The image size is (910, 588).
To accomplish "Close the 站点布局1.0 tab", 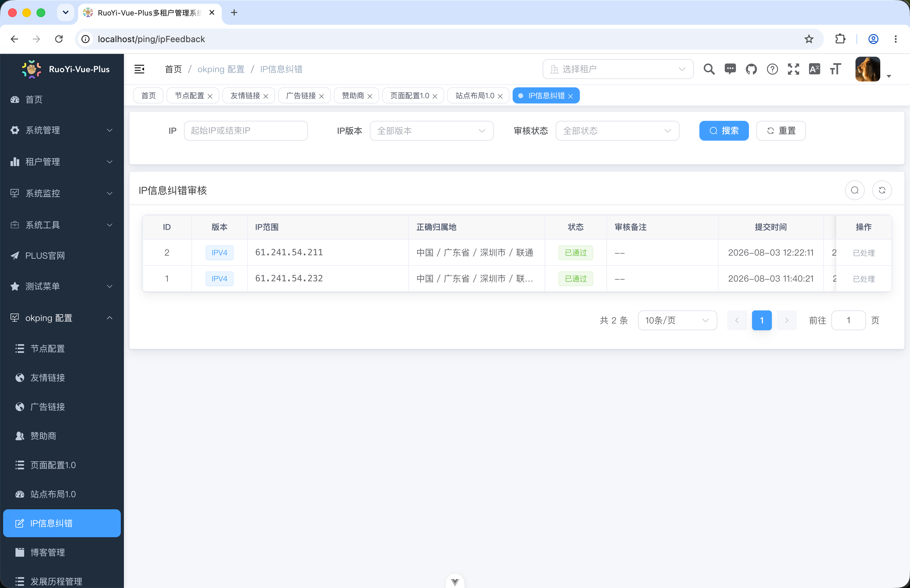I will click(x=500, y=96).
